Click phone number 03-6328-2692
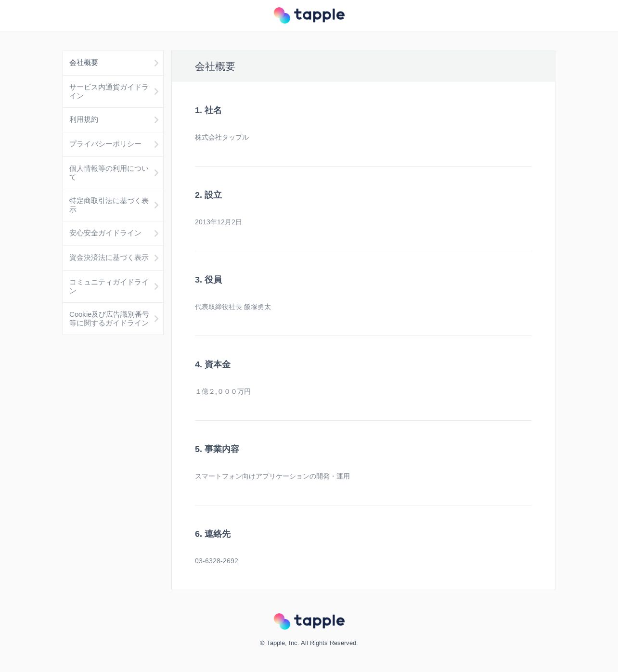This screenshot has width=618, height=672. pos(217,561)
